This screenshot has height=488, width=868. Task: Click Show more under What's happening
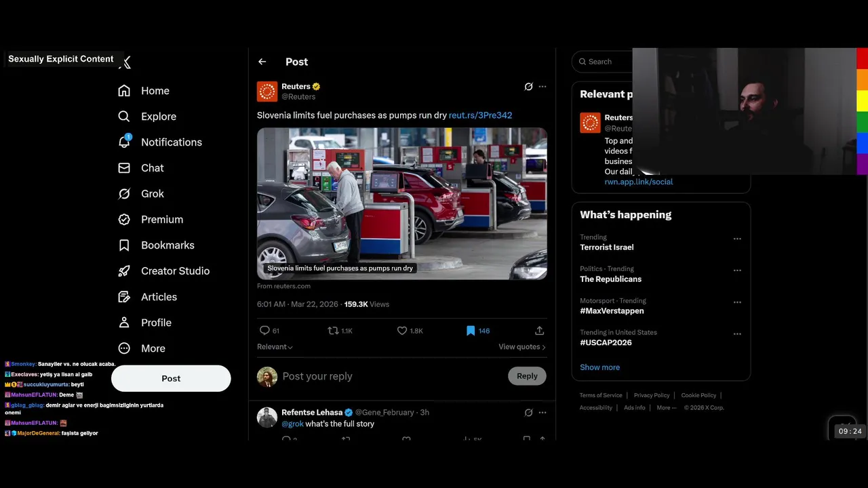[599, 367]
